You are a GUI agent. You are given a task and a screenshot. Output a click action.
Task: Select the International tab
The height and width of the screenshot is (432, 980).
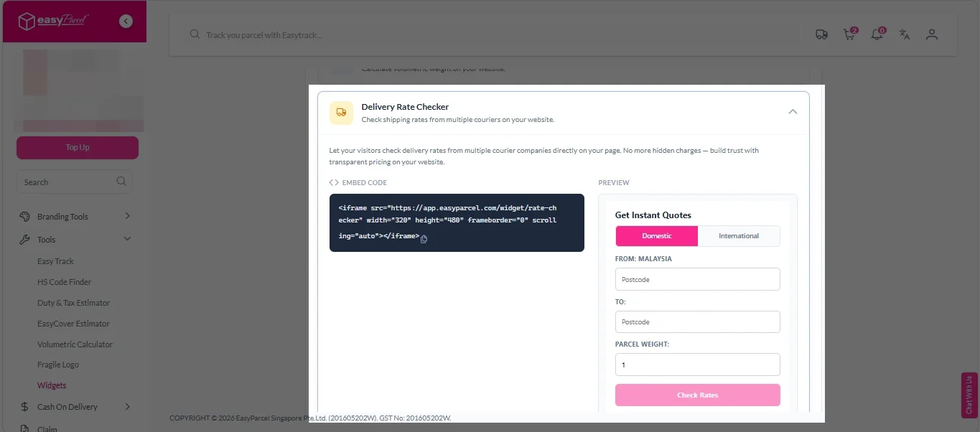pyautogui.click(x=739, y=236)
